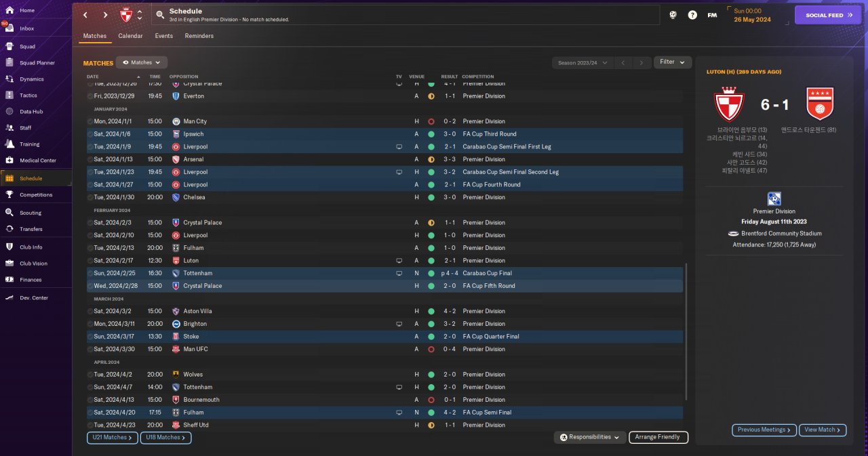Open Squad Planner icon in sidebar
This screenshot has width=868, height=456.
pos(9,63)
